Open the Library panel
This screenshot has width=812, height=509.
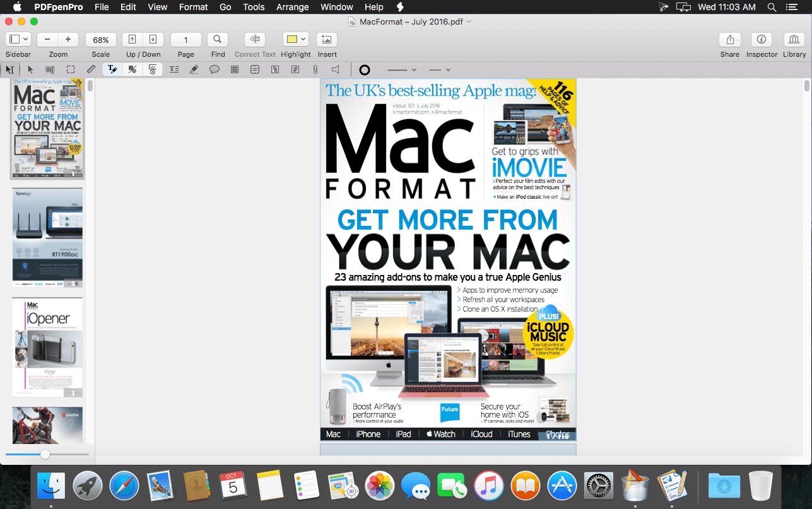(794, 40)
